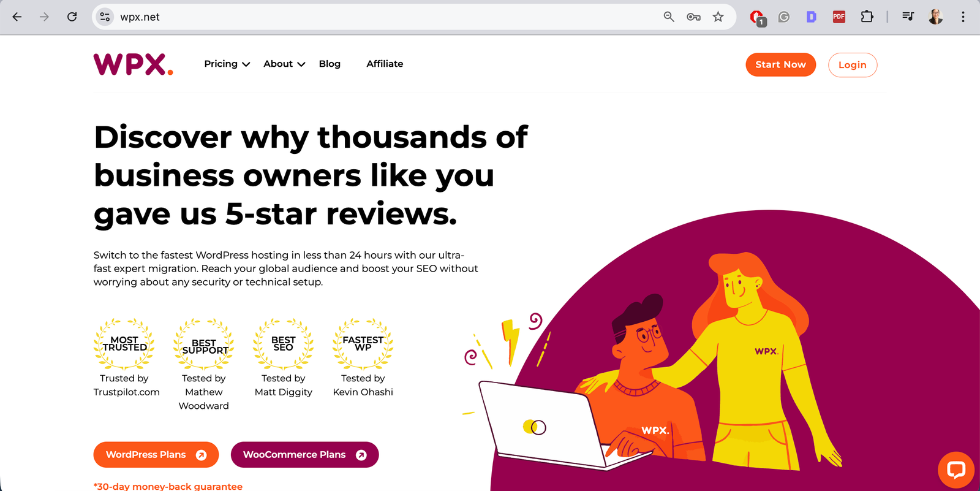This screenshot has width=980, height=491.
Task: Click the password key icon in address bar
Action: (693, 17)
